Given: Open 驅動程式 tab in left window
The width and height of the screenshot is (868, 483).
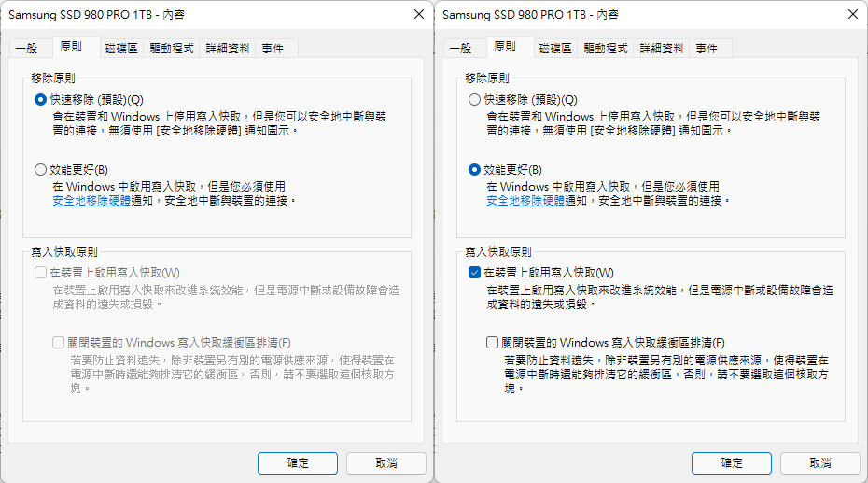Looking at the screenshot, I should [172, 49].
